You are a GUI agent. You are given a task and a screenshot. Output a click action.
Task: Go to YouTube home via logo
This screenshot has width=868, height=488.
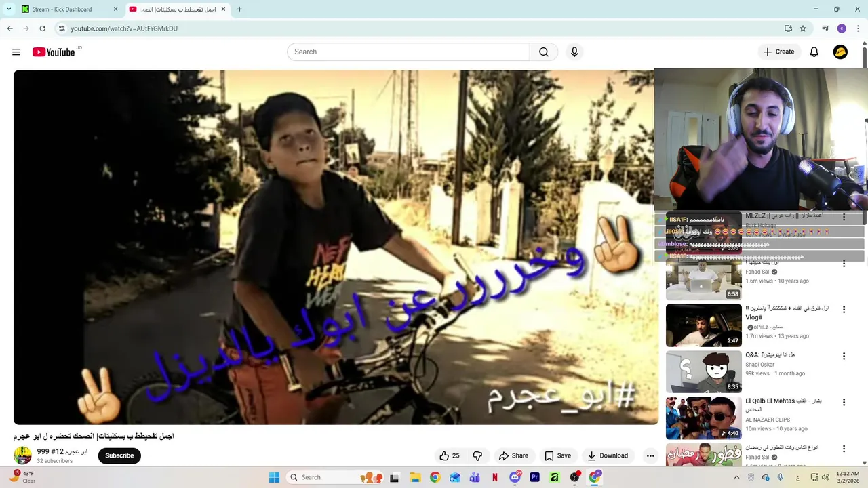54,52
